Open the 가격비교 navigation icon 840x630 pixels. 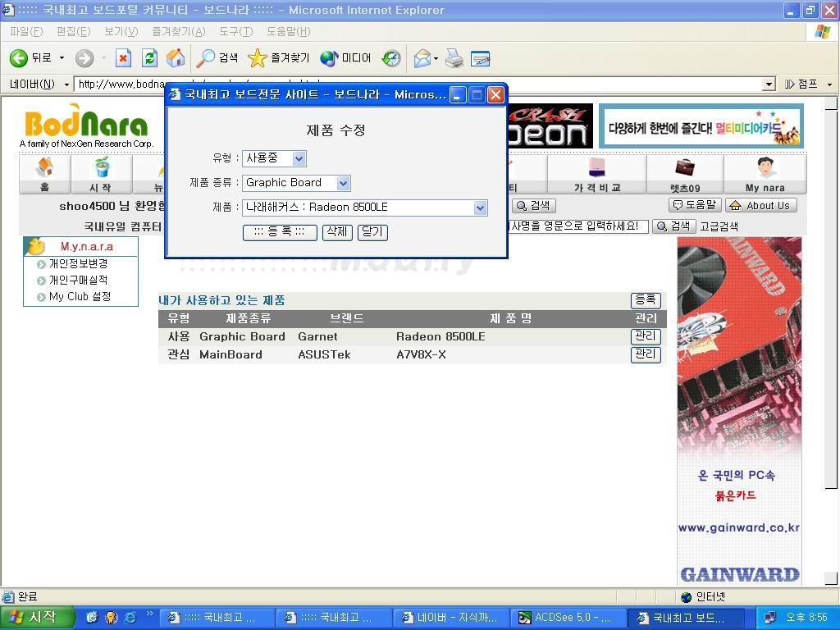597,174
